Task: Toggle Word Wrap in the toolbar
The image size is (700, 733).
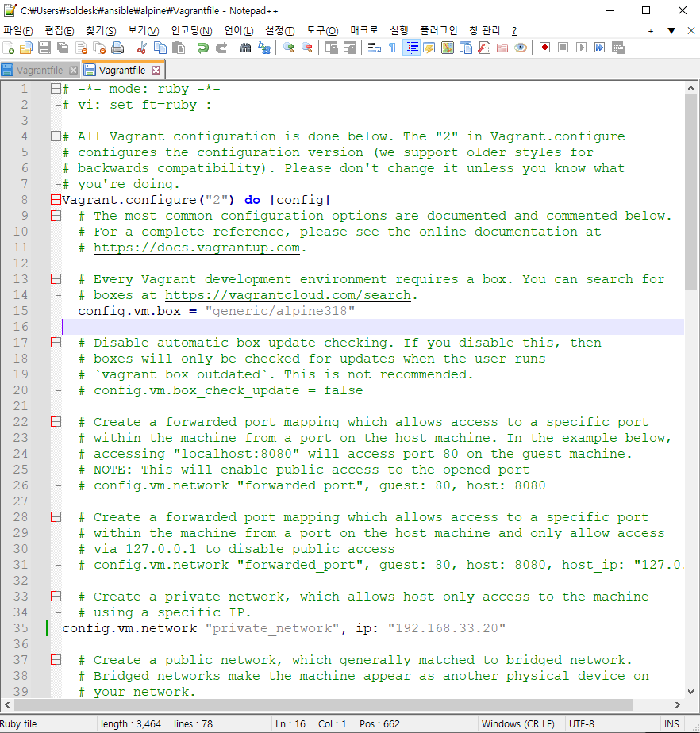Action: (x=374, y=48)
